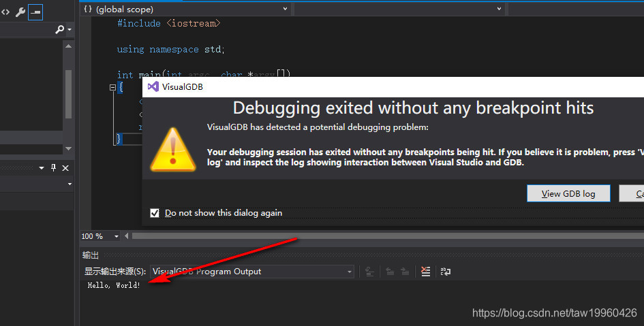Screen dimensions: 644x326
Task: Uncheck Do not show this dialog again
Action: pyautogui.click(x=155, y=213)
